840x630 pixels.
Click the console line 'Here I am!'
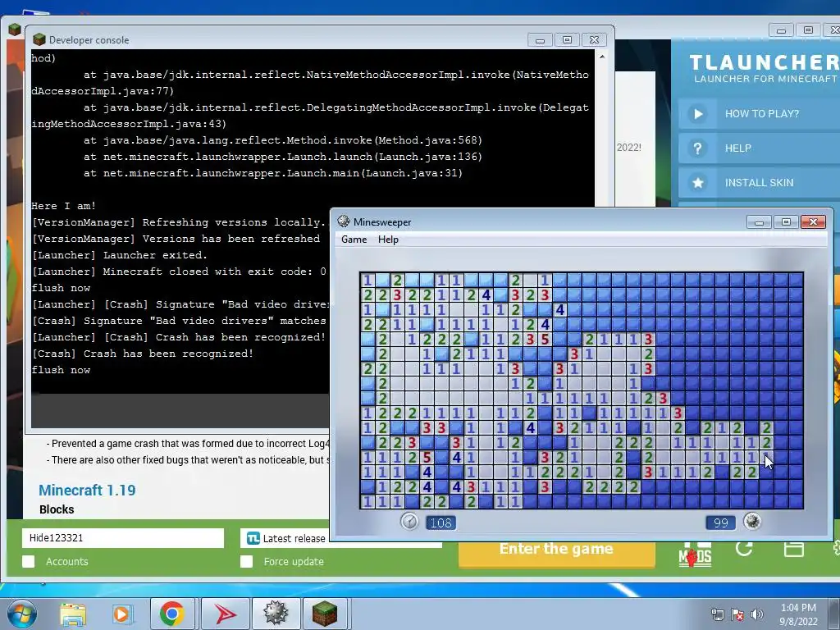click(x=64, y=206)
